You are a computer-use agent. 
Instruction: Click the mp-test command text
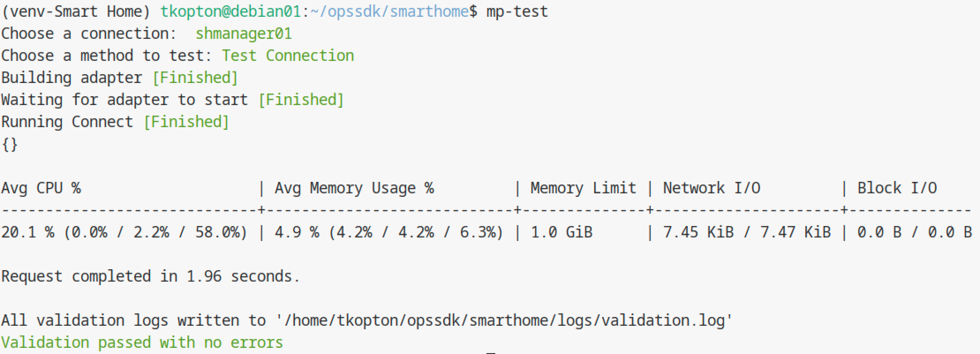[x=517, y=11]
